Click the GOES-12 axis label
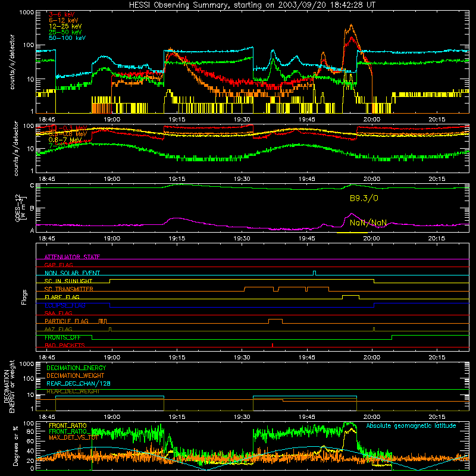This screenshot has width=476, height=476. coord(18,208)
